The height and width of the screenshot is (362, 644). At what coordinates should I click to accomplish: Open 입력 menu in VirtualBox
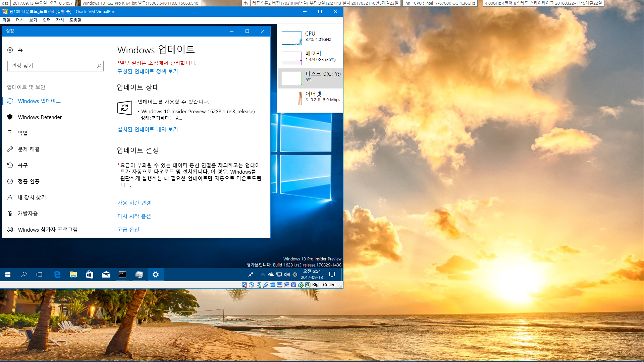tap(47, 20)
